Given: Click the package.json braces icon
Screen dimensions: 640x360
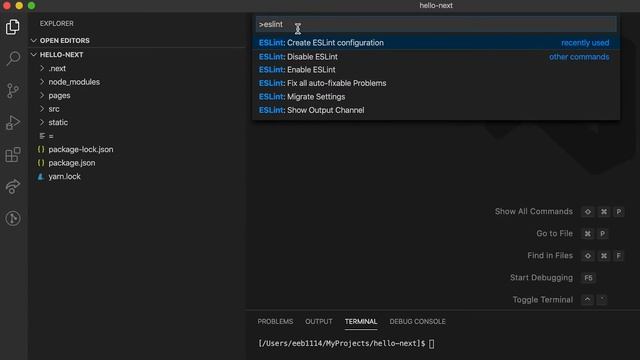Looking at the screenshot, I should (x=41, y=163).
